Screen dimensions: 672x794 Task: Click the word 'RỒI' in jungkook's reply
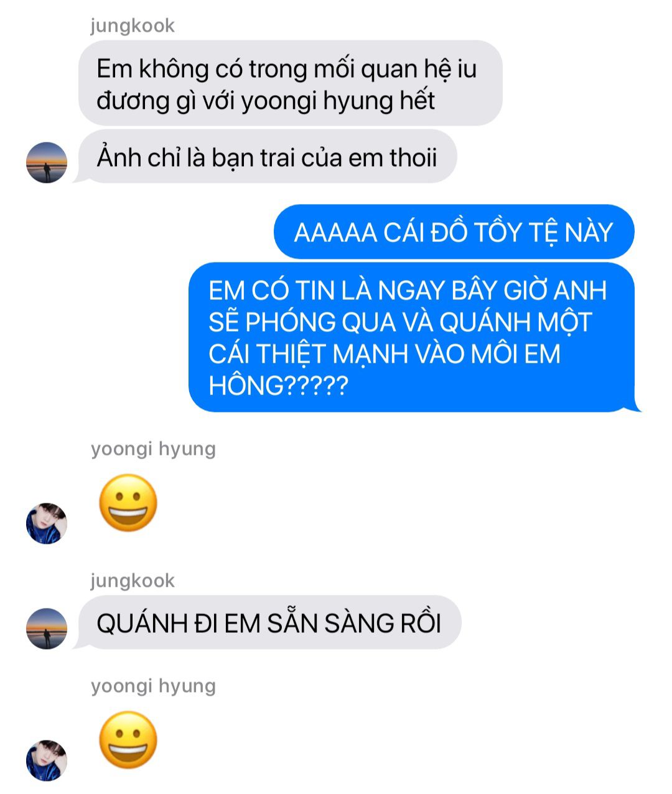pos(418,623)
